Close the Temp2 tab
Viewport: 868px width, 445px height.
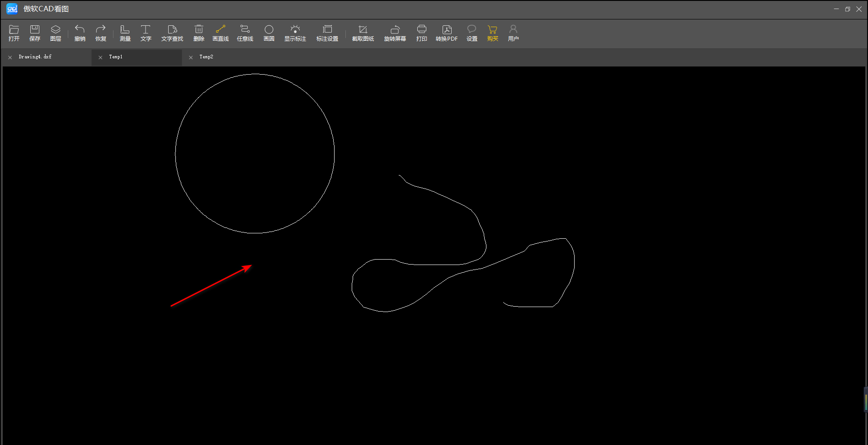[191, 57]
